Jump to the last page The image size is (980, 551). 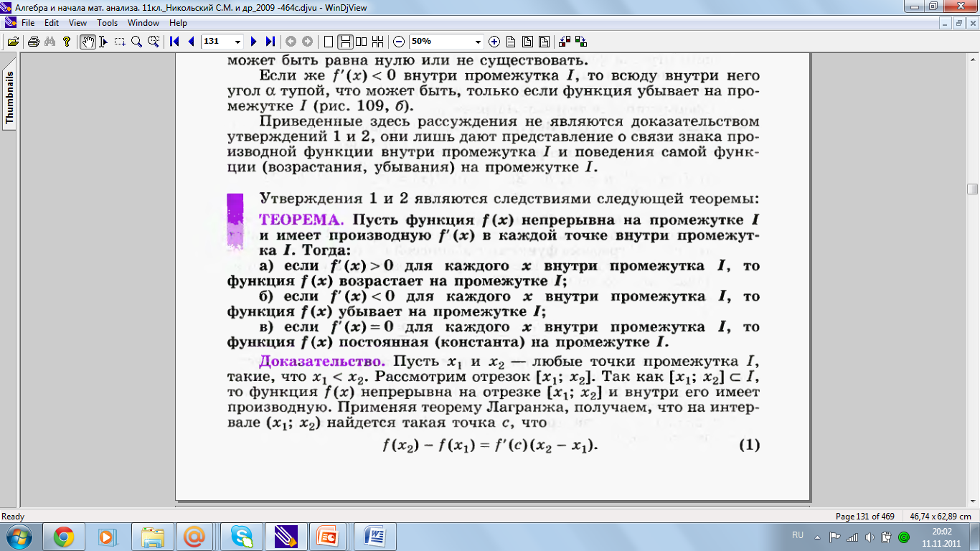[x=270, y=42]
